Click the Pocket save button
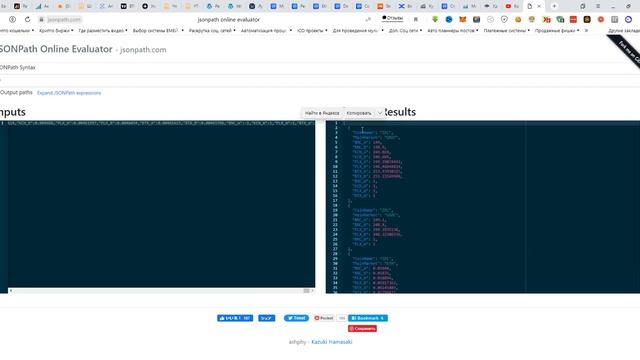 [x=324, y=318]
